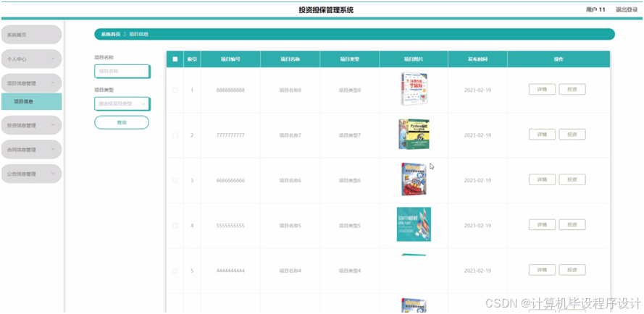This screenshot has width=644, height=314.
Task: Open the 请选择项目类型 dropdown
Action: pyautogui.click(x=122, y=104)
